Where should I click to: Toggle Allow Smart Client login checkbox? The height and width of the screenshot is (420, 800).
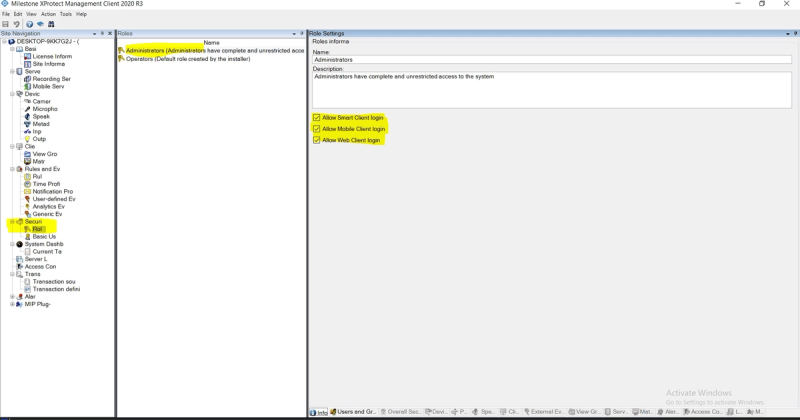coord(316,117)
